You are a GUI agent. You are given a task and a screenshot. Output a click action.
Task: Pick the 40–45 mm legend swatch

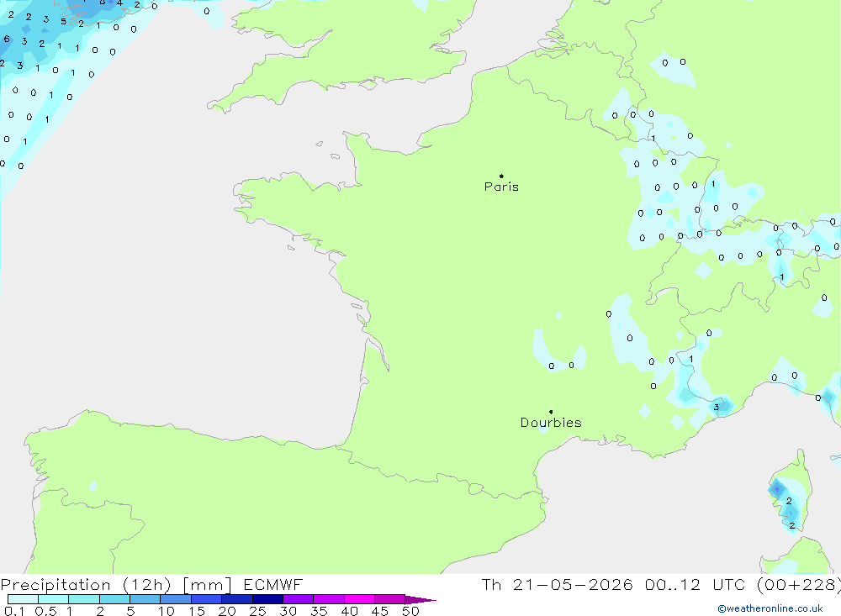click(x=359, y=599)
